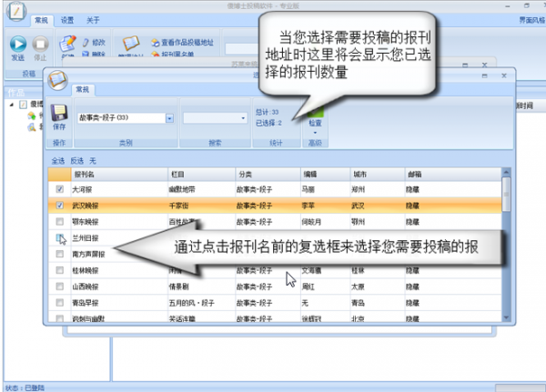
Task: Click 全选 to select all rows
Action: (57, 160)
